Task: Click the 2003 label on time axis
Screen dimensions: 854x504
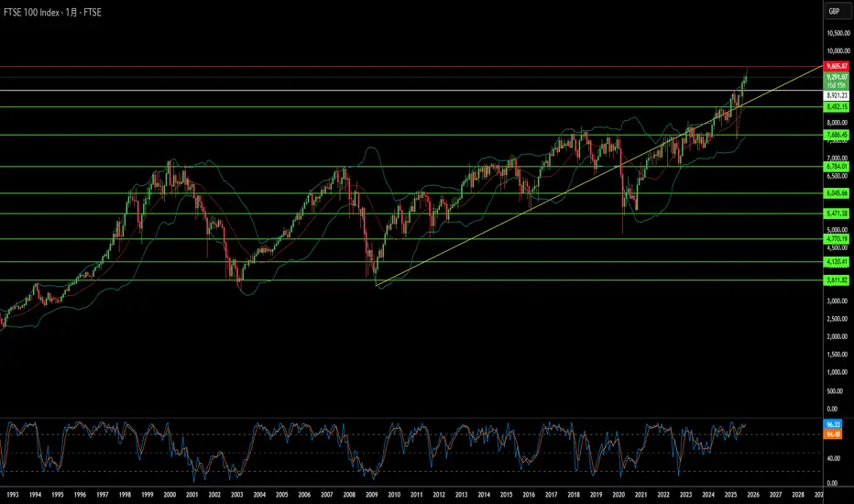Action: 237,495
